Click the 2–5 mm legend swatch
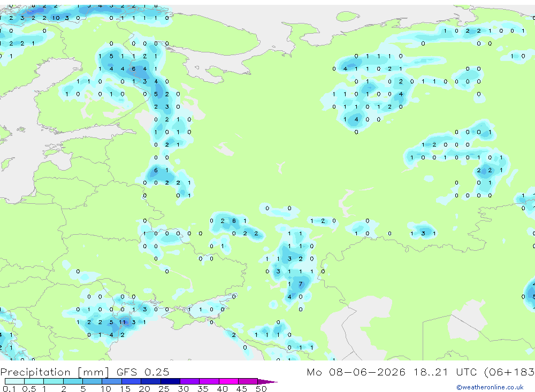 73,381
